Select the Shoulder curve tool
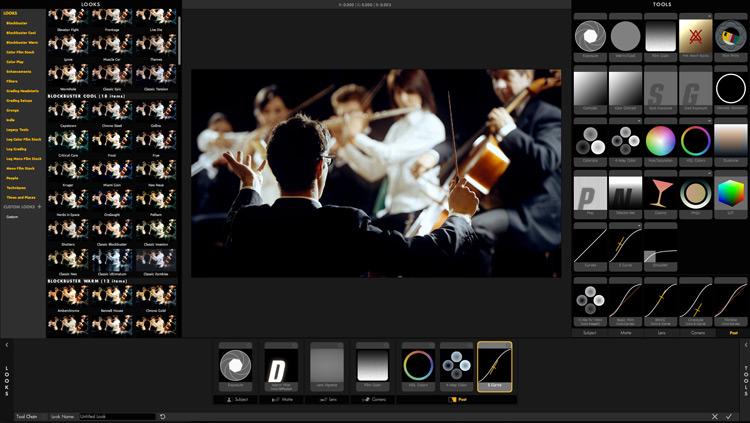Image resolution: width=750 pixels, height=423 pixels. coord(661,246)
